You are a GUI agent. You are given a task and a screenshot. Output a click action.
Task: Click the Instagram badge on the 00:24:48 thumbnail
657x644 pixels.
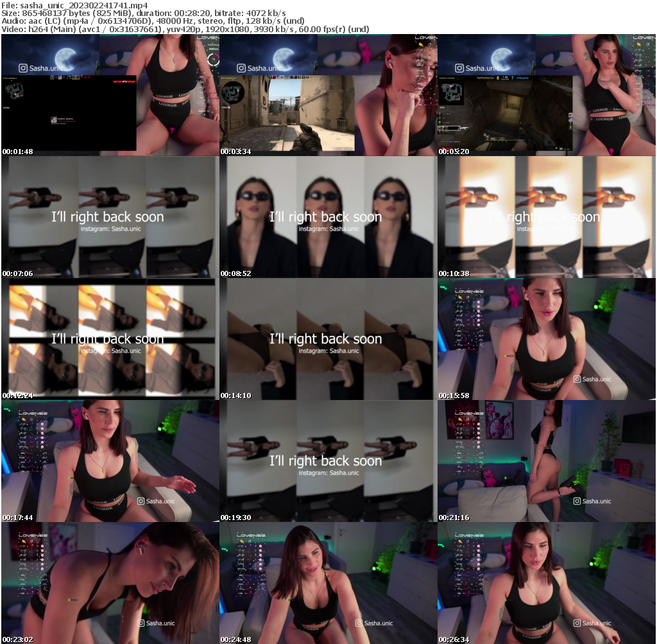359,622
